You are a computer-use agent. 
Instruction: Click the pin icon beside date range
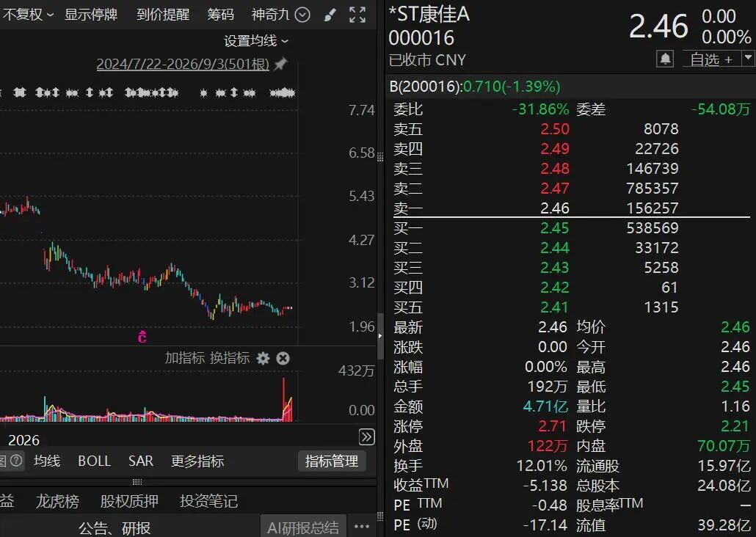280,64
